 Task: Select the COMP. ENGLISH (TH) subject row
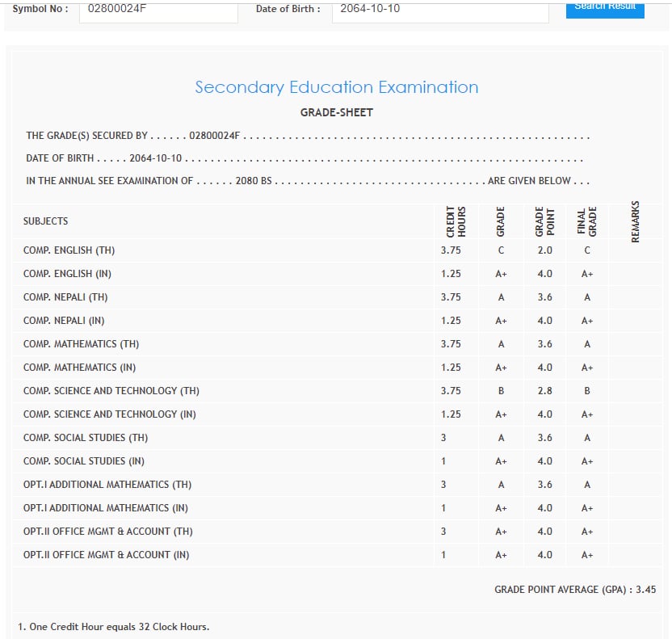(69, 250)
